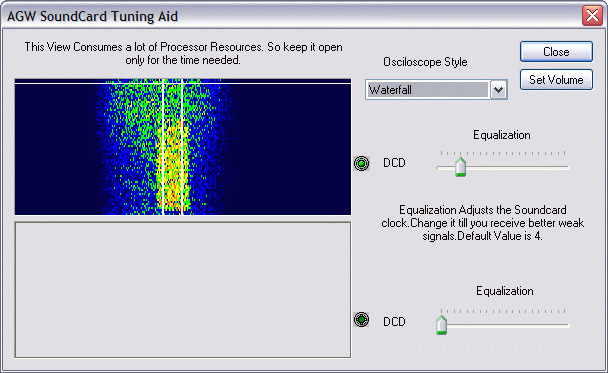
Task: Click the waterfall spectrum display
Action: pos(183,147)
